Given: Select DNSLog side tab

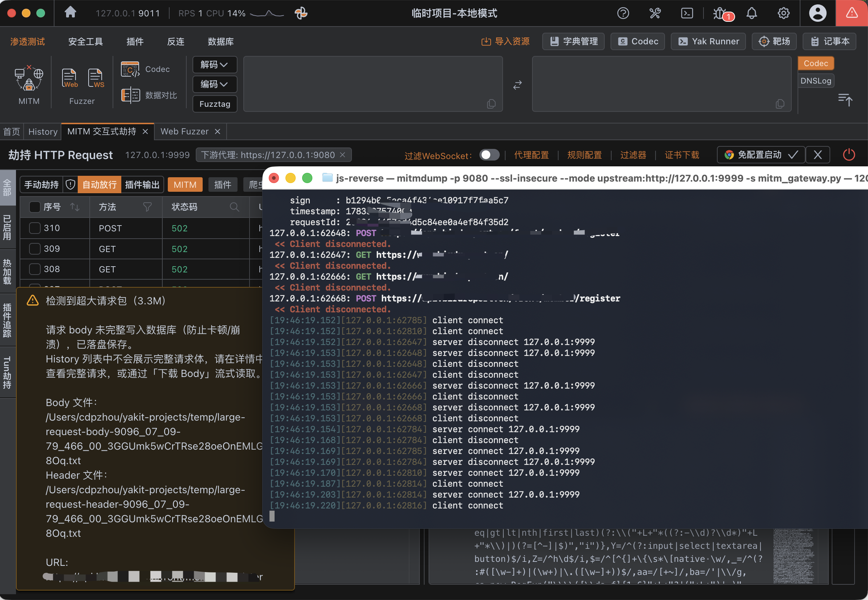Looking at the screenshot, I should (x=815, y=81).
